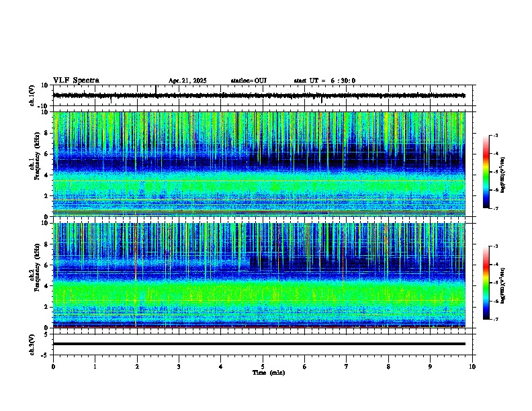
Task: Click time axis tick label "9"
Action: [x=430, y=367]
